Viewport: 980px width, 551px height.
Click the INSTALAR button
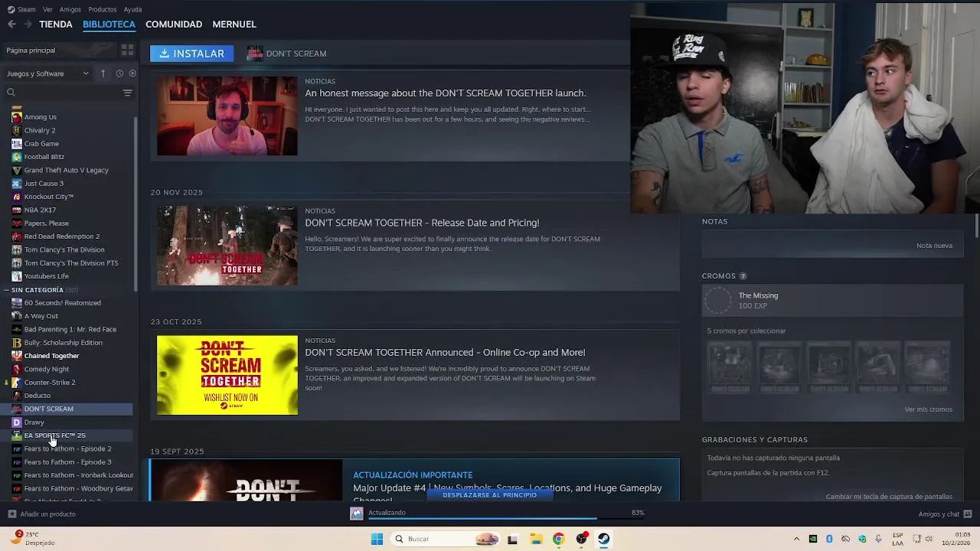click(191, 54)
